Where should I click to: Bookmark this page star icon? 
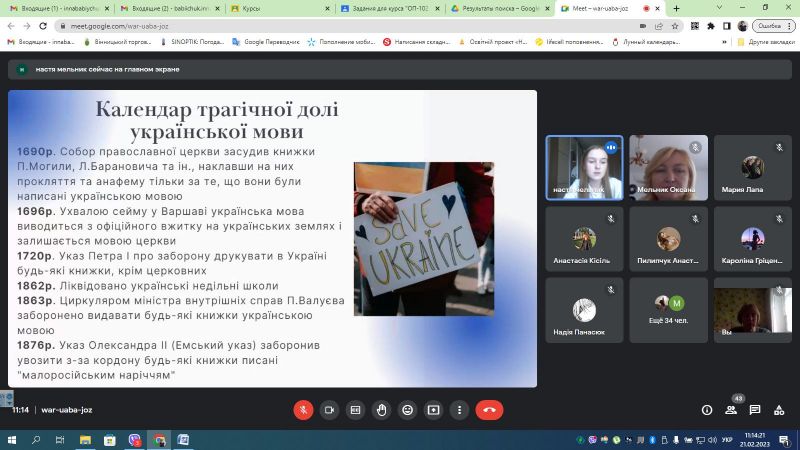[x=674, y=26]
